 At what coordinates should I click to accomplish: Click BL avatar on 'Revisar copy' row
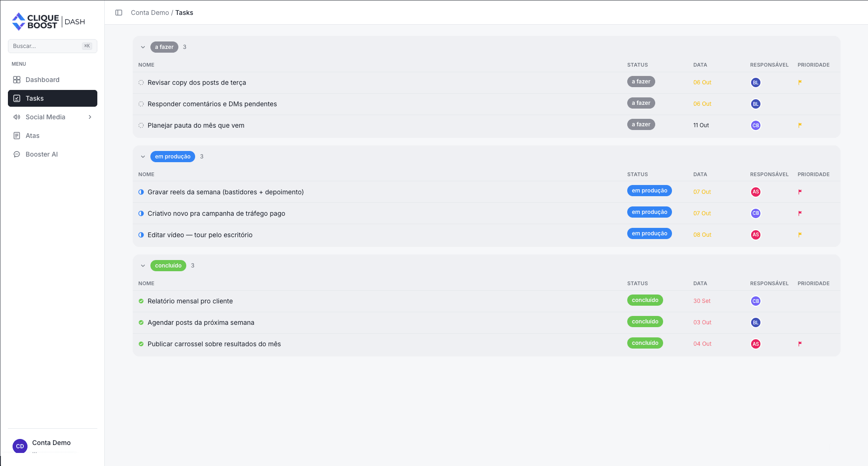(756, 82)
